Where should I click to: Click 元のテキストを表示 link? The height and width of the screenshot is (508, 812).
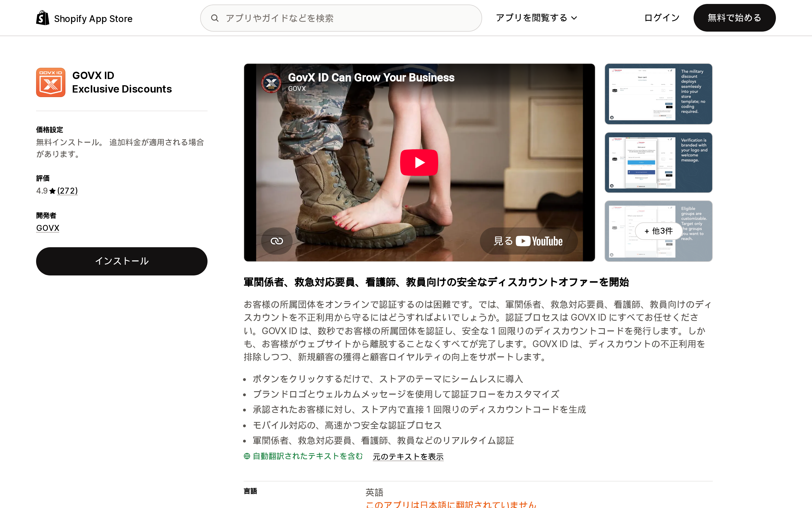[408, 457]
